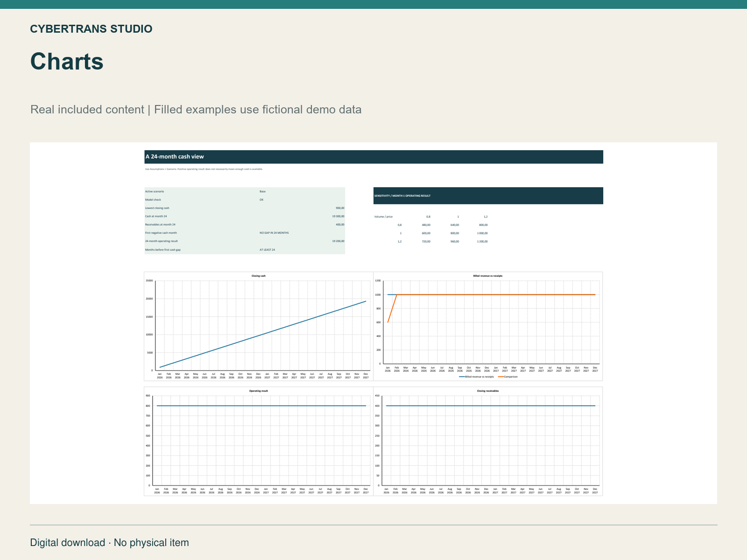Select the 720,00 sensitivity cell
The image size is (747, 560).
tap(426, 242)
